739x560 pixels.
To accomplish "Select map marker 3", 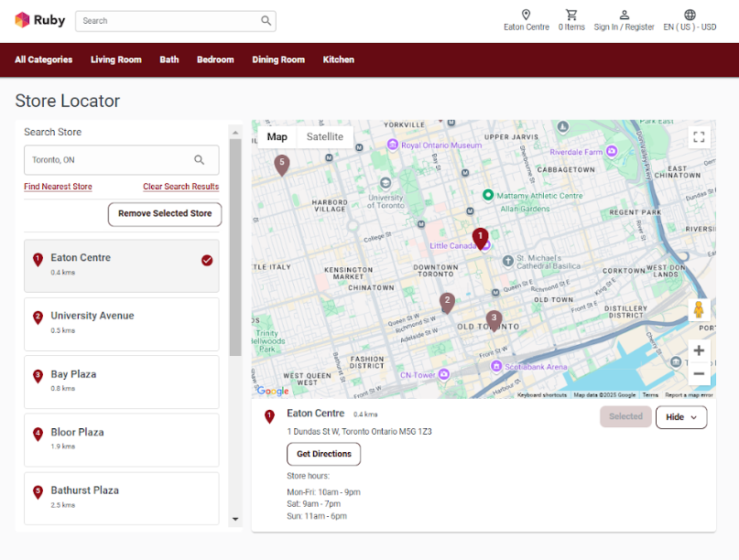I will point(494,320).
